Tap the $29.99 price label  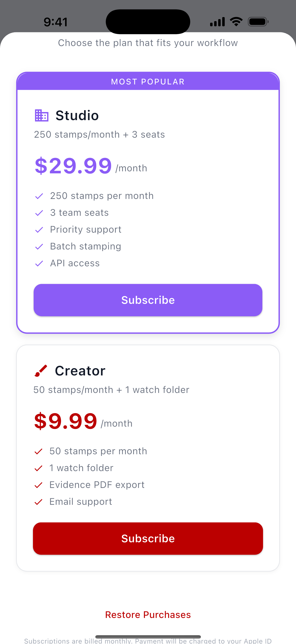(73, 165)
